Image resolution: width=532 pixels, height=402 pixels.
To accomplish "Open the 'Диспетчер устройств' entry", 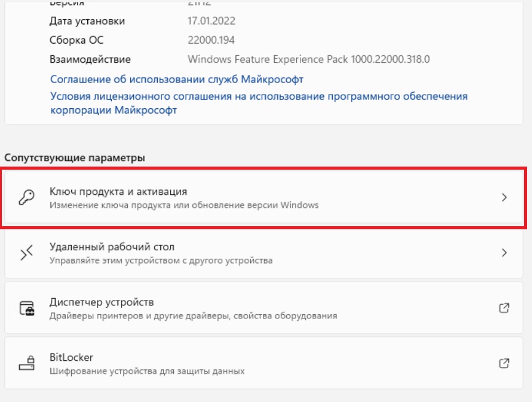I will point(264,308).
